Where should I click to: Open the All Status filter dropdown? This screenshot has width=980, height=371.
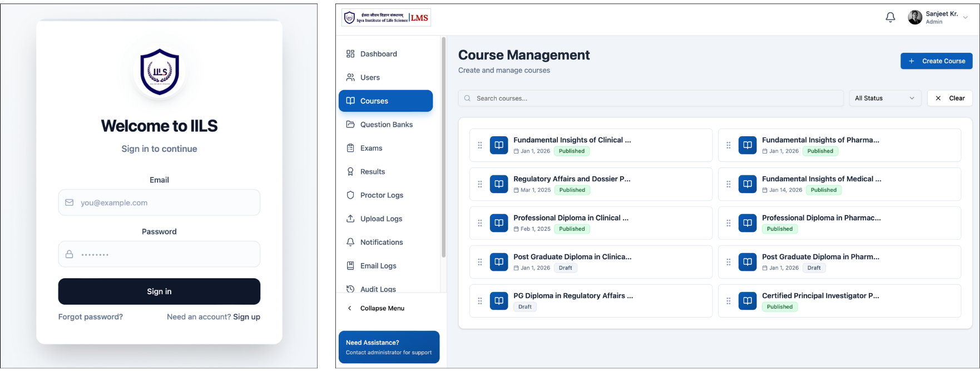pyautogui.click(x=884, y=98)
